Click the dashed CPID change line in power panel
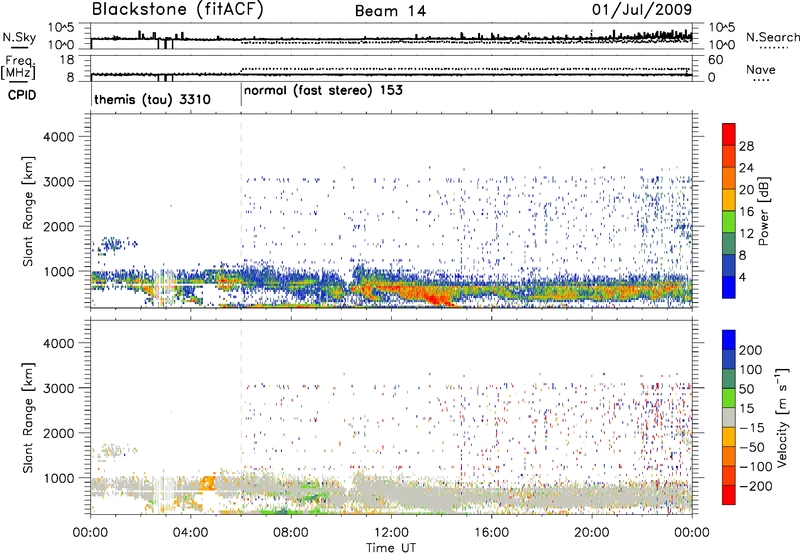800x554 pixels. pos(241,211)
